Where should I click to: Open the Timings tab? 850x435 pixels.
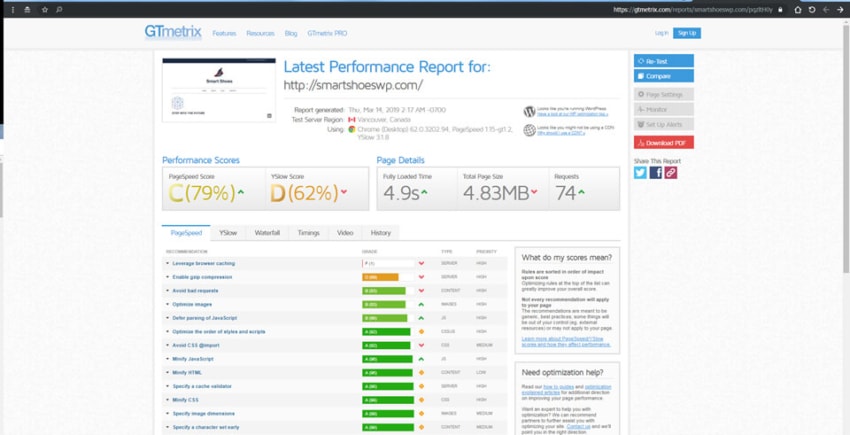(308, 233)
